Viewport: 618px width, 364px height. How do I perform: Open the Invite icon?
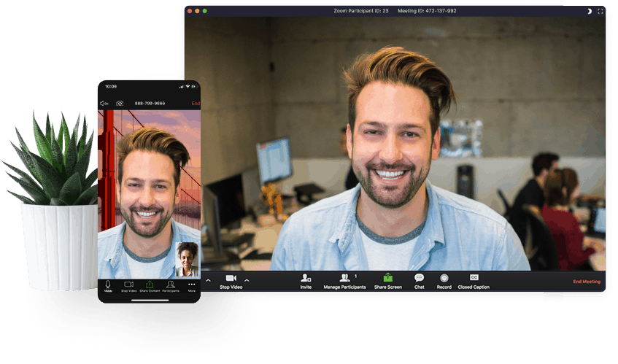tap(306, 281)
